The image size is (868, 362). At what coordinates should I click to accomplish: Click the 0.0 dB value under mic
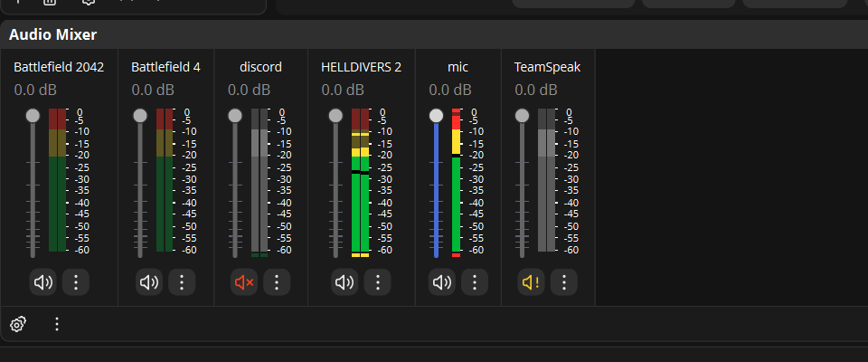tap(450, 90)
